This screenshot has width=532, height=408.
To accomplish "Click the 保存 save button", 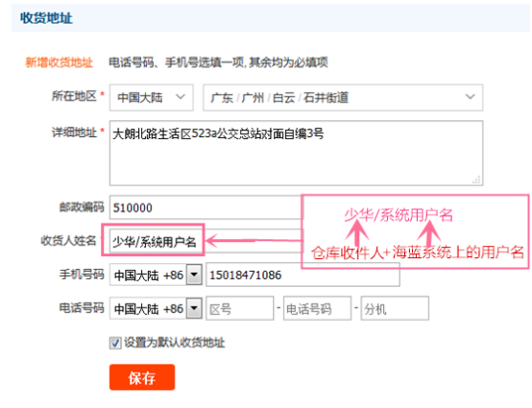I will coord(142,377).
